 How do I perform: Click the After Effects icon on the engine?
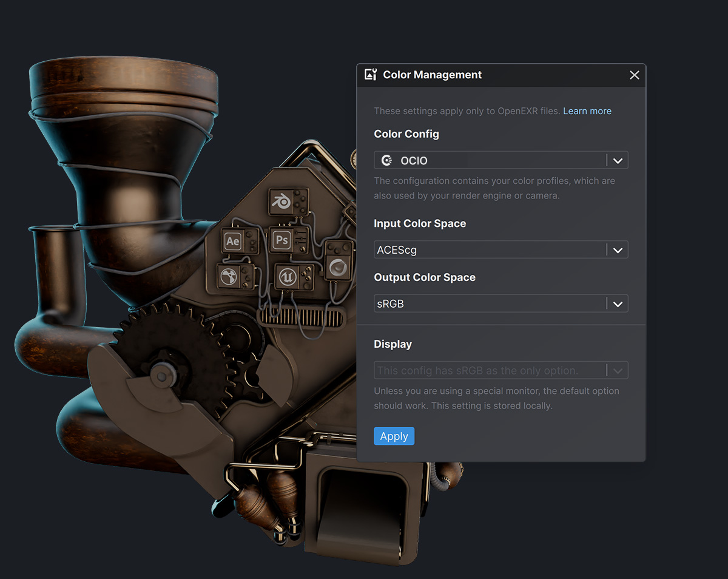tap(234, 240)
